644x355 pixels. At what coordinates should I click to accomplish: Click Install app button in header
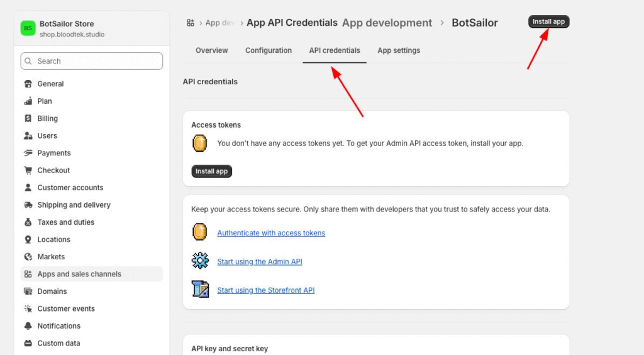tap(548, 21)
